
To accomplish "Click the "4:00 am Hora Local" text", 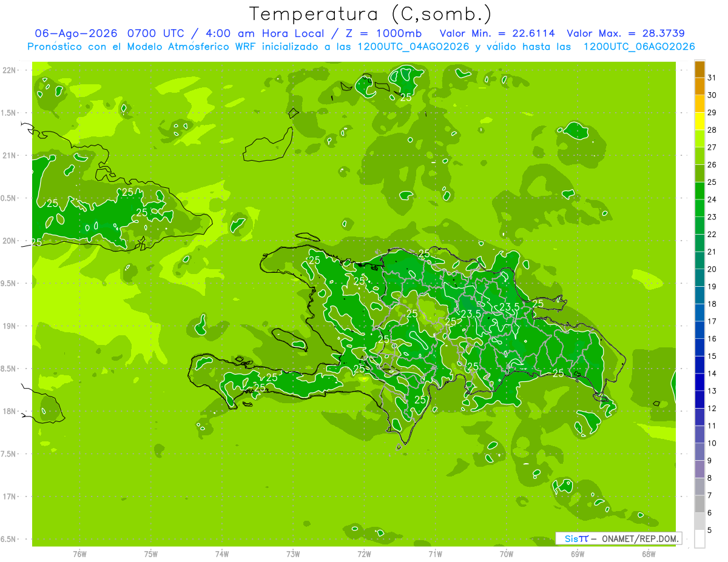I will pyautogui.click(x=266, y=33).
